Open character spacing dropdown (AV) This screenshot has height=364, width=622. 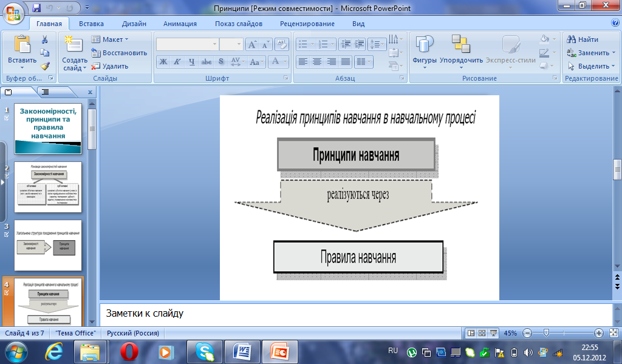click(238, 62)
